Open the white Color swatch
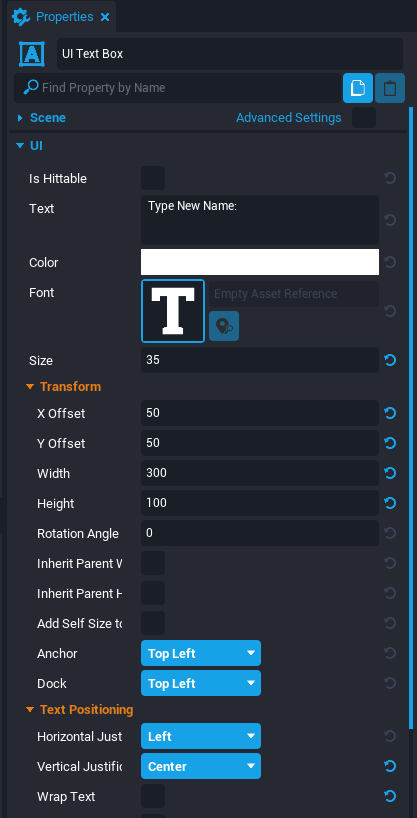 260,262
